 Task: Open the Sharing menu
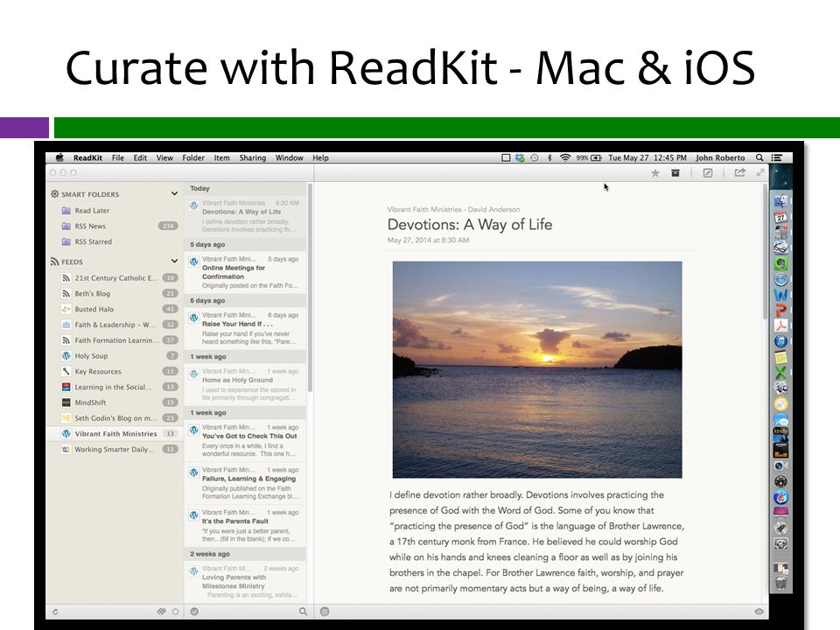(253, 157)
